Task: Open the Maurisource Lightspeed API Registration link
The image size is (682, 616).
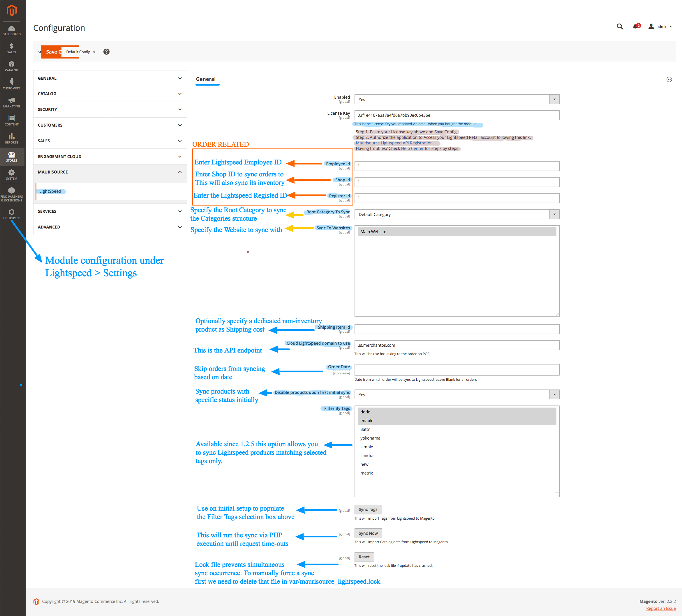Action: [394, 143]
